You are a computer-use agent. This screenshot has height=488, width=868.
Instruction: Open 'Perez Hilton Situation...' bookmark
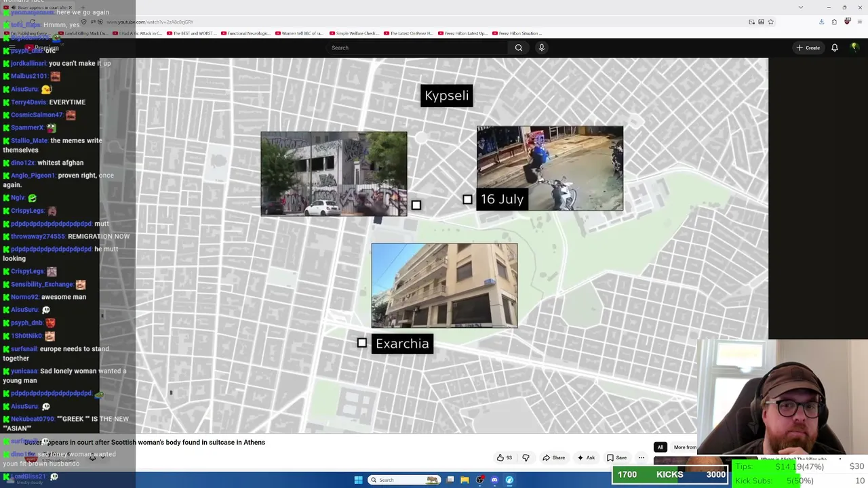point(516,33)
